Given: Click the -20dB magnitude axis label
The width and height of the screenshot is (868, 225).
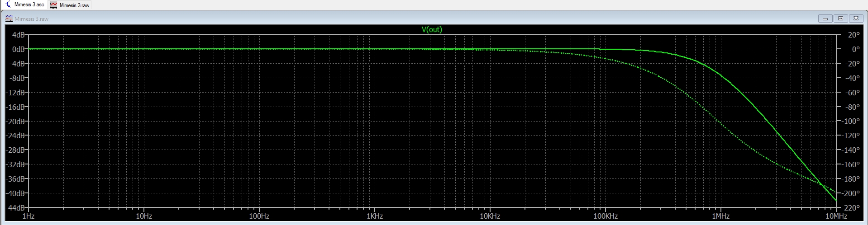Looking at the screenshot, I should [15, 122].
